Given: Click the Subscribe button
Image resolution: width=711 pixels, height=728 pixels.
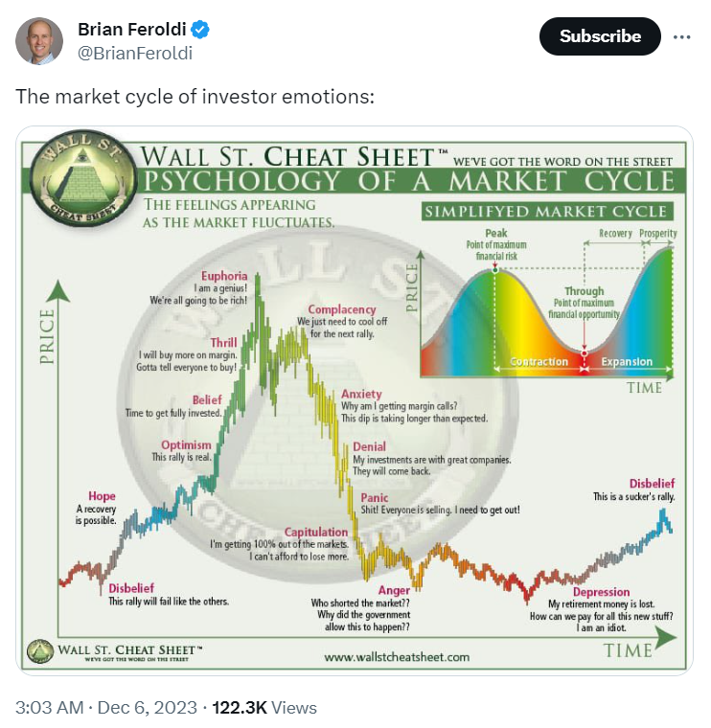Looking at the screenshot, I should (x=600, y=36).
